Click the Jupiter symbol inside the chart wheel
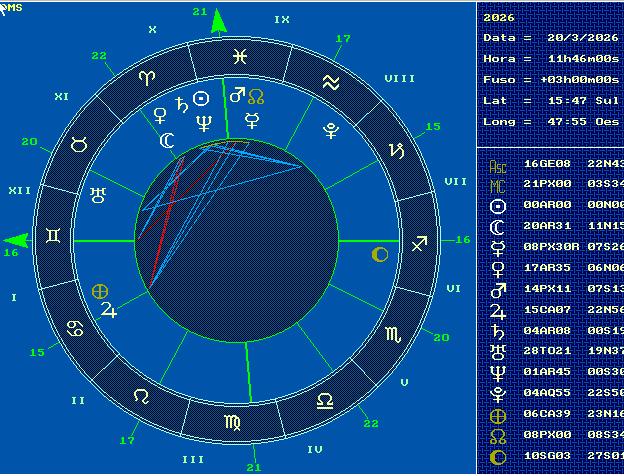The width and height of the screenshot is (624, 476). coord(109,310)
